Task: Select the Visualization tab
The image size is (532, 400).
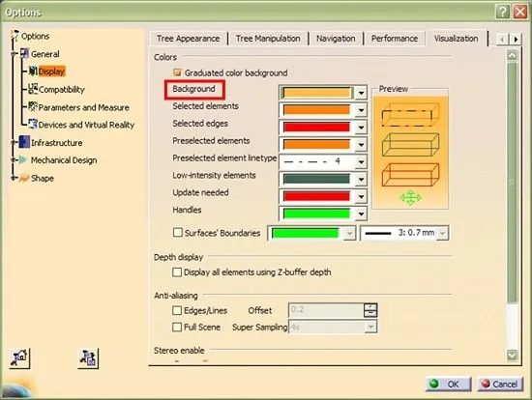Action: coord(456,39)
